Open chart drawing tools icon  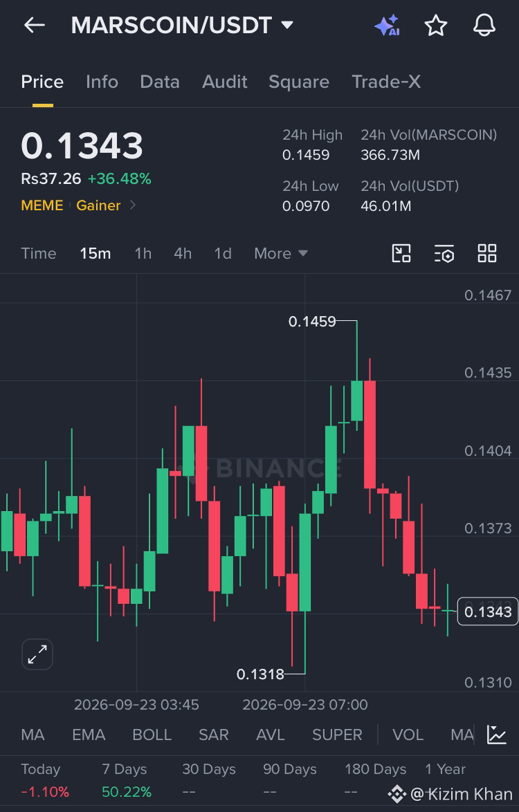(x=401, y=253)
